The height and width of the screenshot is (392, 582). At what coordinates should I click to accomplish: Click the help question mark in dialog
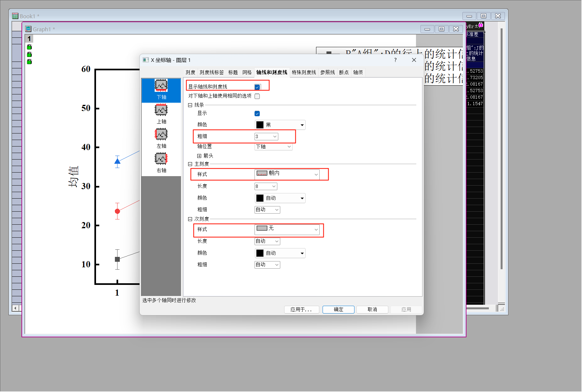pyautogui.click(x=395, y=60)
